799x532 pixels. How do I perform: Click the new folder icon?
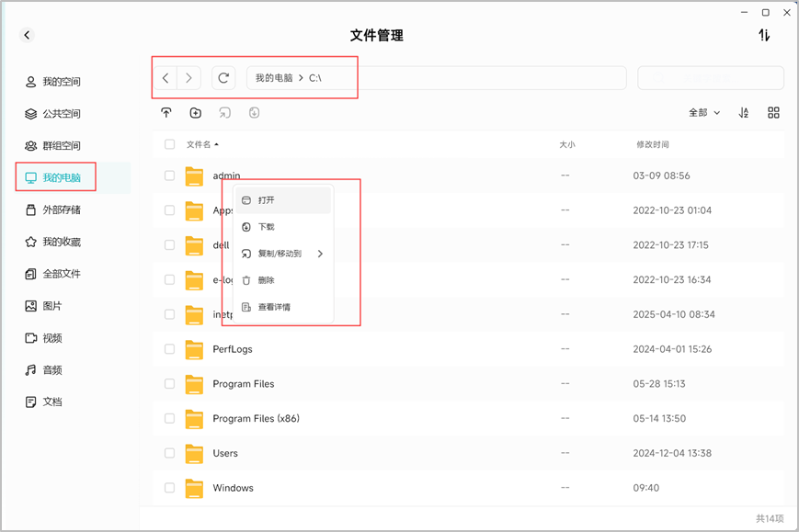pyautogui.click(x=195, y=112)
